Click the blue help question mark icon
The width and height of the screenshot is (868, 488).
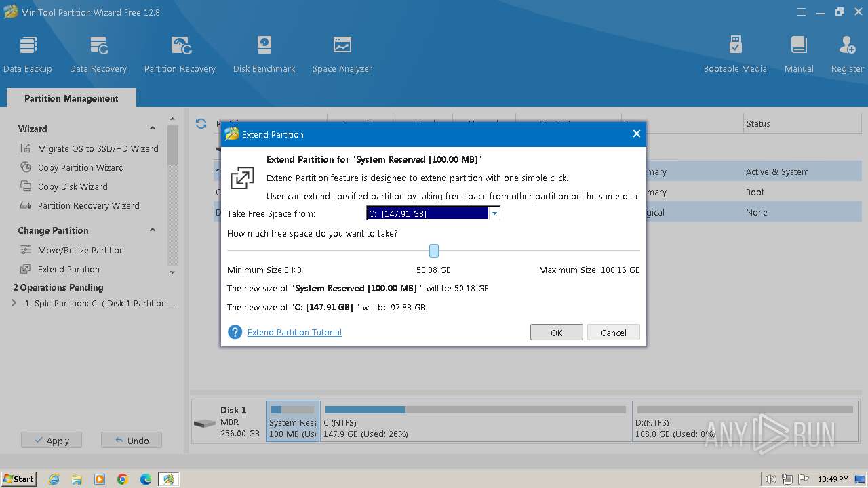pyautogui.click(x=235, y=332)
